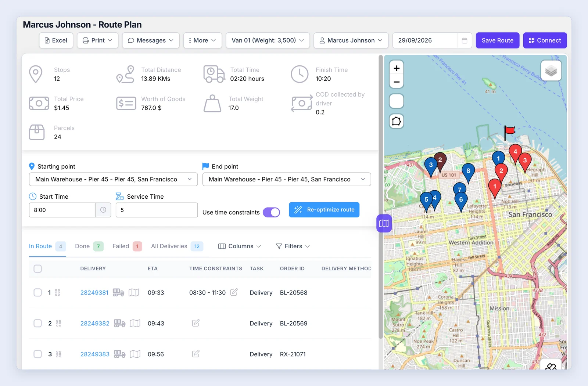Toggle the map panel with purple map button

pyautogui.click(x=384, y=223)
